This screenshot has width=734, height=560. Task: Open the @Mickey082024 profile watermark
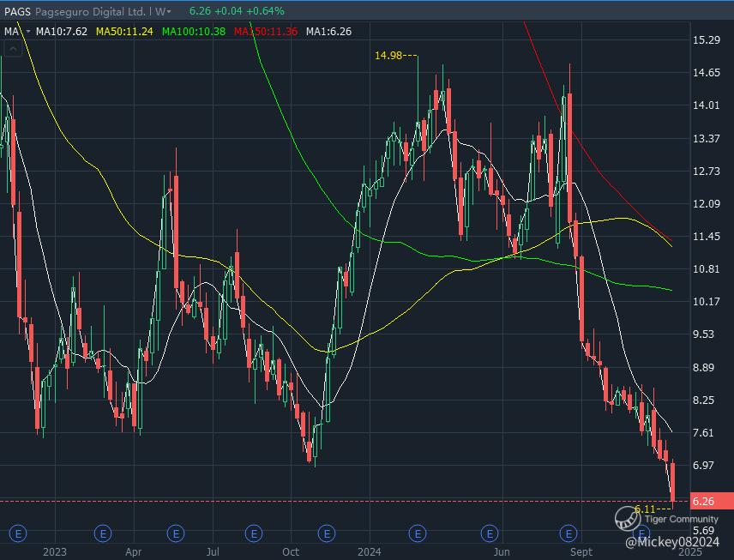(671, 541)
